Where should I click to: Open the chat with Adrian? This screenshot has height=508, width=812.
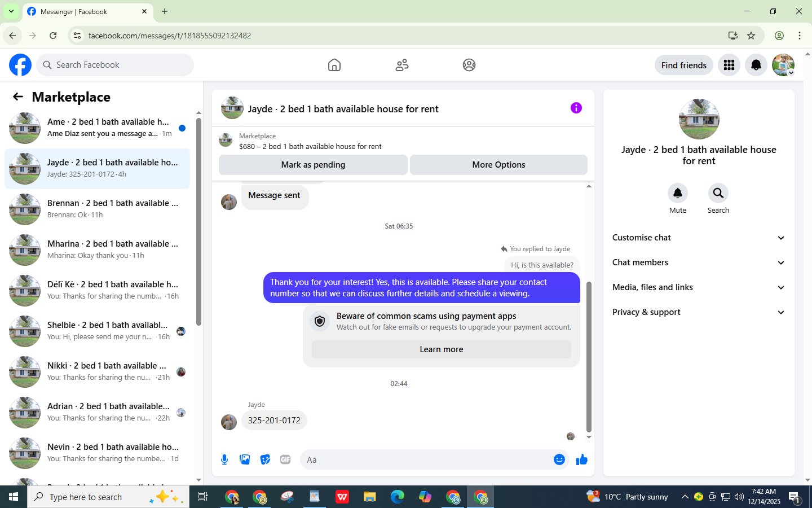pos(97,413)
